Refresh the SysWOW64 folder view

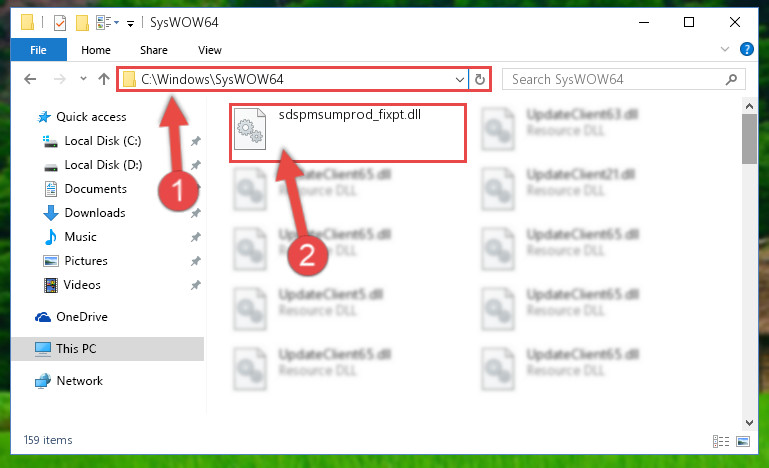click(480, 79)
